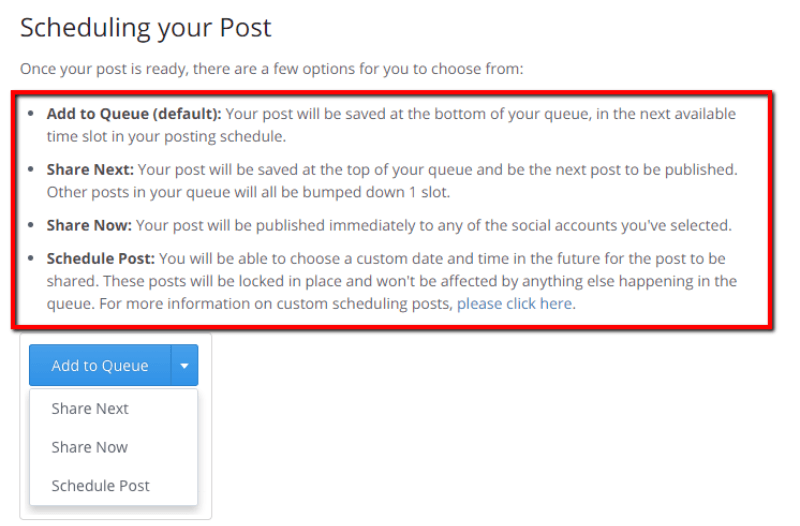800x526 pixels.
Task: Click the bold "Add to Queue (default):" label
Action: pos(134,114)
